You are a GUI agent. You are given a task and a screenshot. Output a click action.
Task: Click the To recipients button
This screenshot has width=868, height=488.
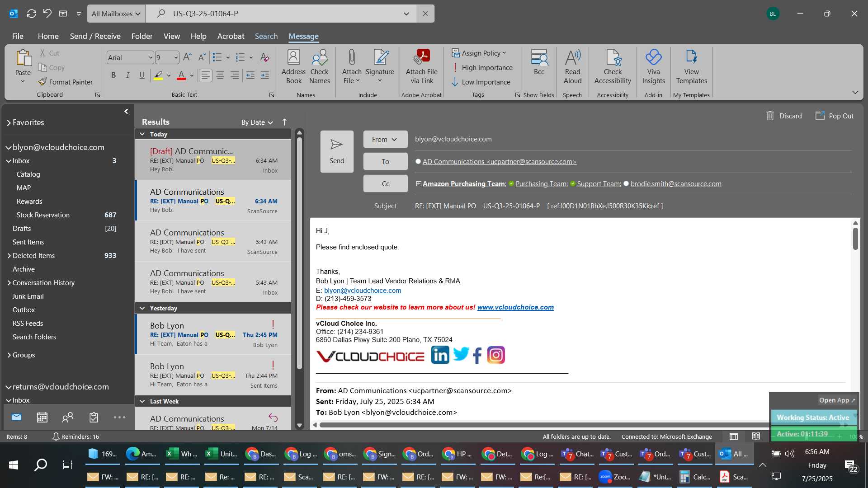click(x=385, y=161)
